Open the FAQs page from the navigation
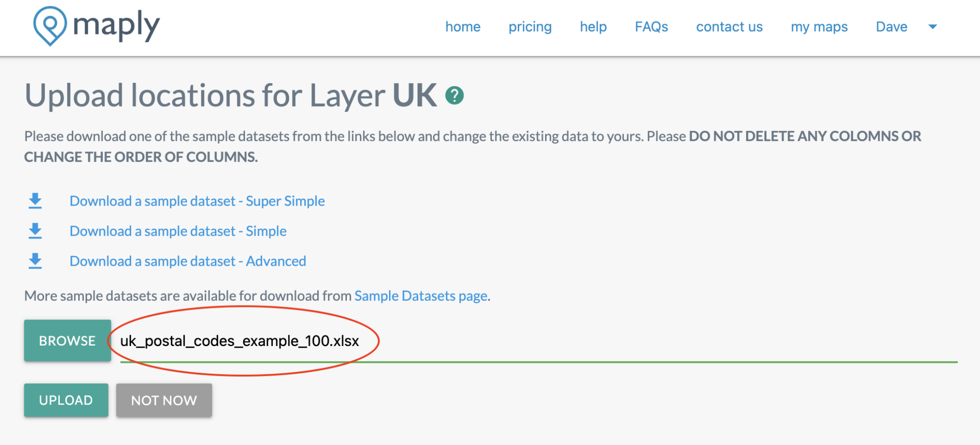 [x=651, y=27]
